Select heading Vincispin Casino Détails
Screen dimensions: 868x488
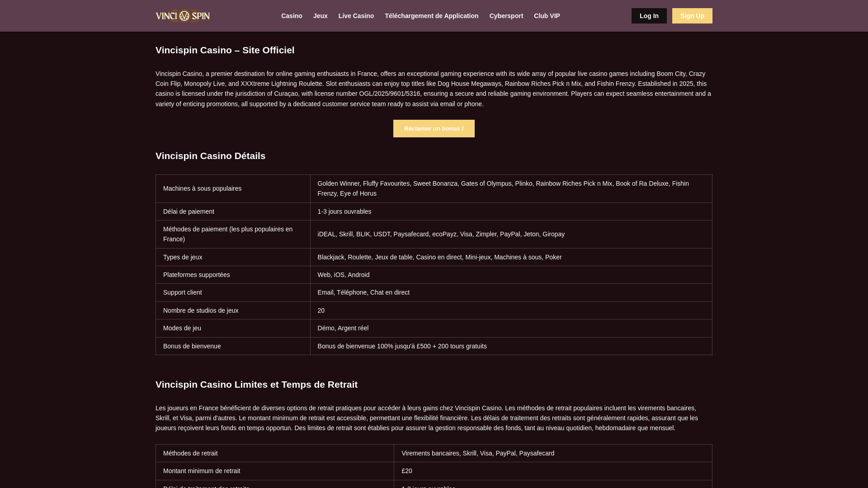210,156
